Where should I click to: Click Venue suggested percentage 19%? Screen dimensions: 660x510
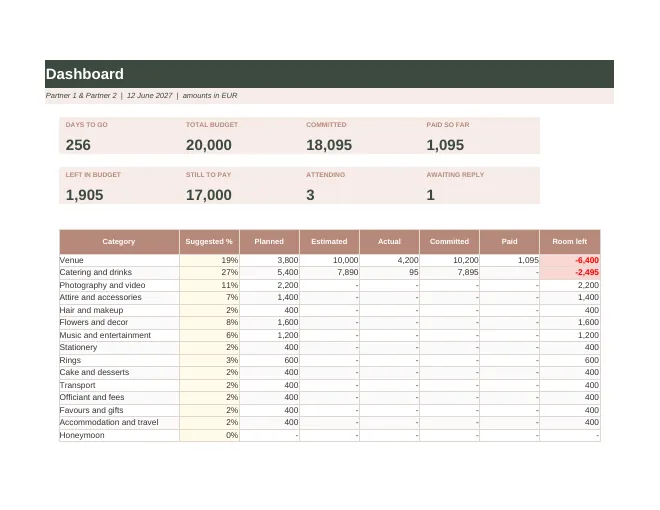[x=209, y=260]
